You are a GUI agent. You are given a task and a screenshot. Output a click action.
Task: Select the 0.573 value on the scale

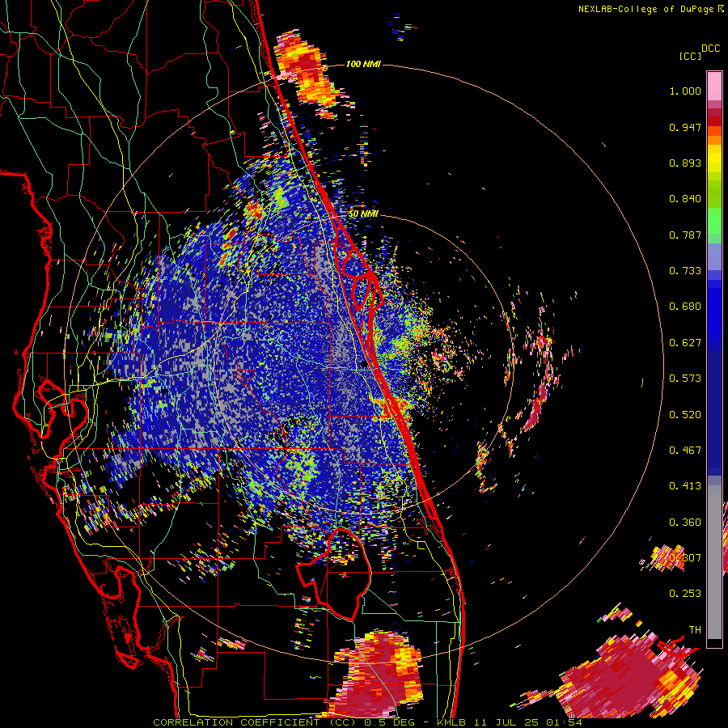tap(685, 379)
